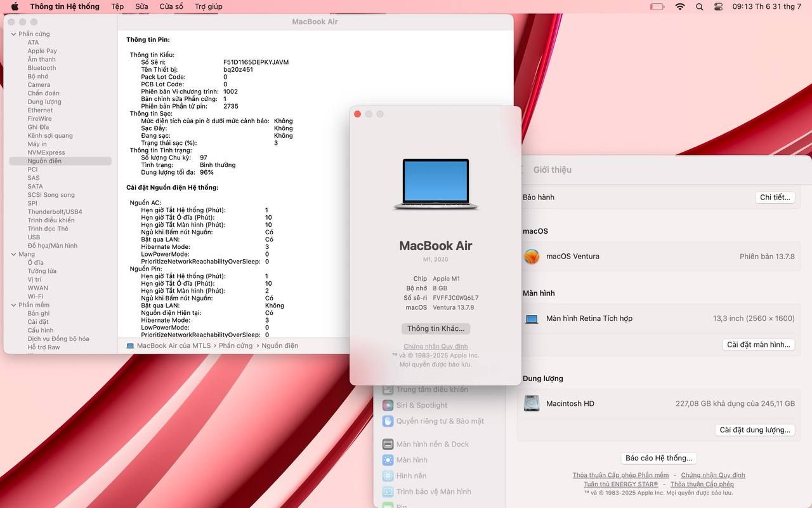Select Apple Pay in the sidebar
Image resolution: width=812 pixels, height=508 pixels.
point(42,51)
